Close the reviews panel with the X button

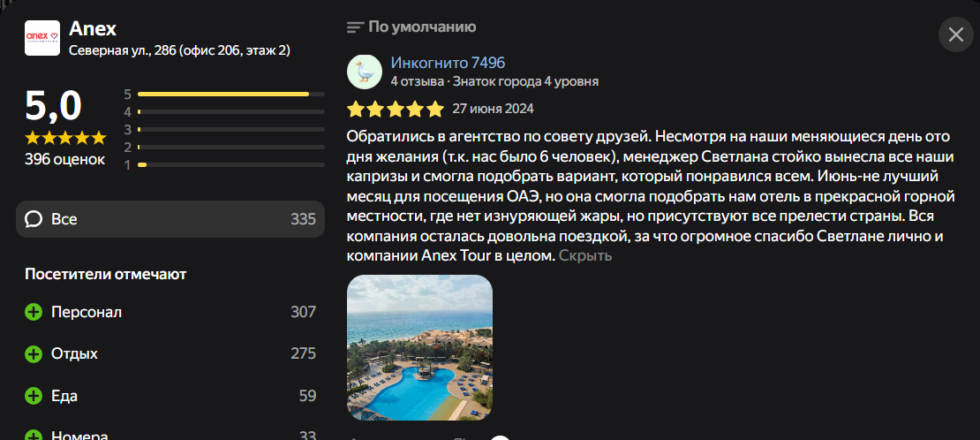[x=955, y=34]
